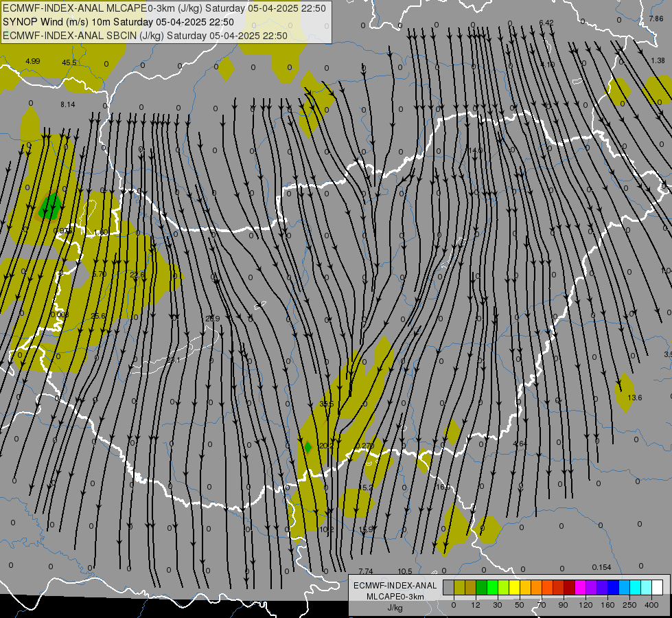The image size is (672, 618).
Task: Click the map value '10.5'
Action: [x=405, y=571]
